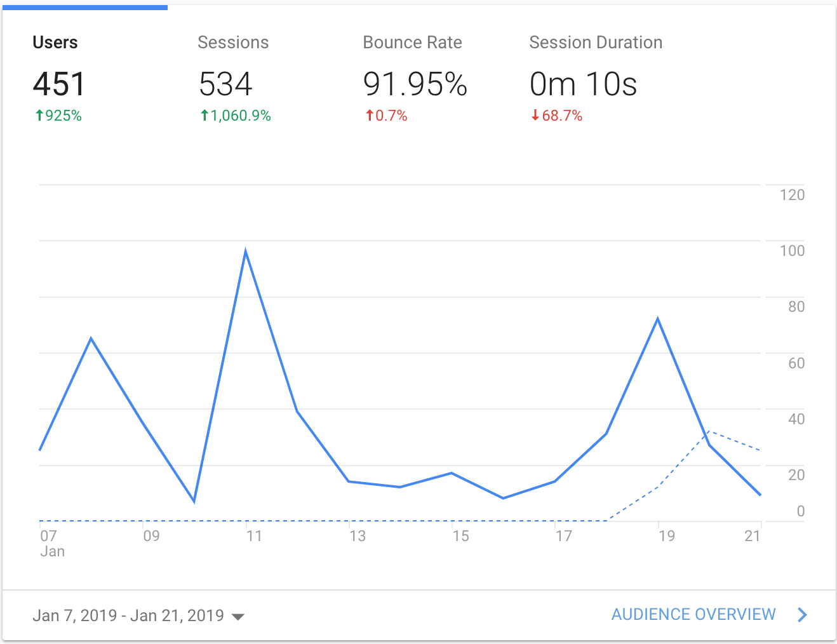Click the chart peak at Jan 19
Viewport: 837px width, 644px height.
[x=658, y=318]
